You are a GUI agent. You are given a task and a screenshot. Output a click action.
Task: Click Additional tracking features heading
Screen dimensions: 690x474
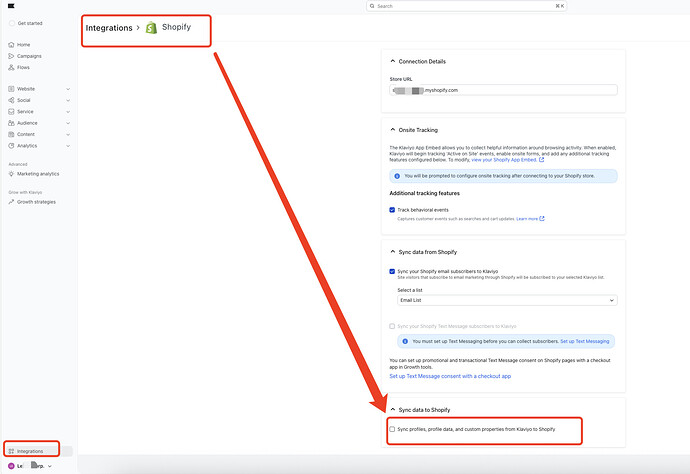pyautogui.click(x=424, y=193)
